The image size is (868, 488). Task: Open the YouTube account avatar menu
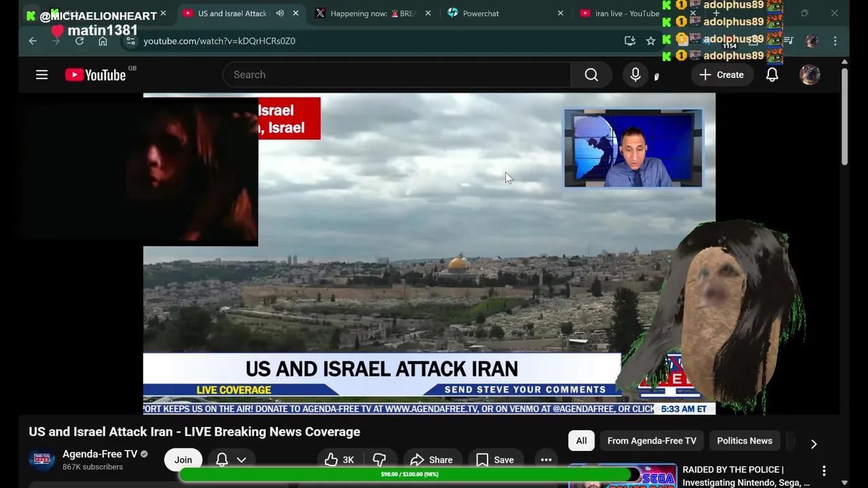tap(810, 75)
